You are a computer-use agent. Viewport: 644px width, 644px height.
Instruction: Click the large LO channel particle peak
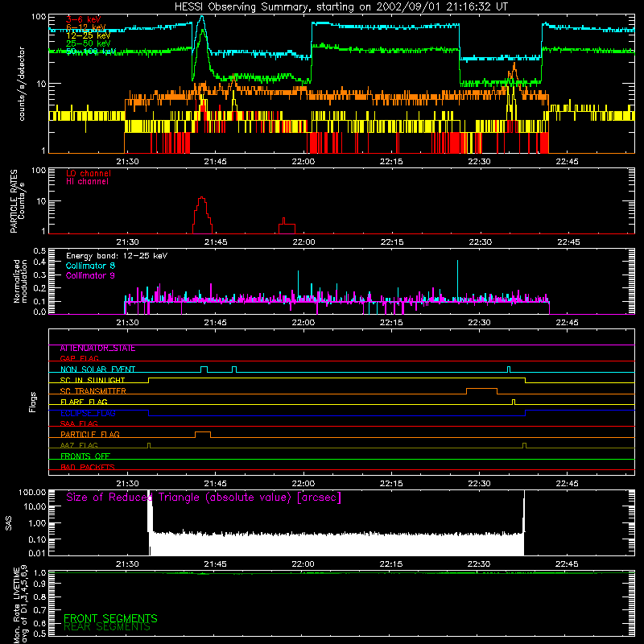click(202, 214)
